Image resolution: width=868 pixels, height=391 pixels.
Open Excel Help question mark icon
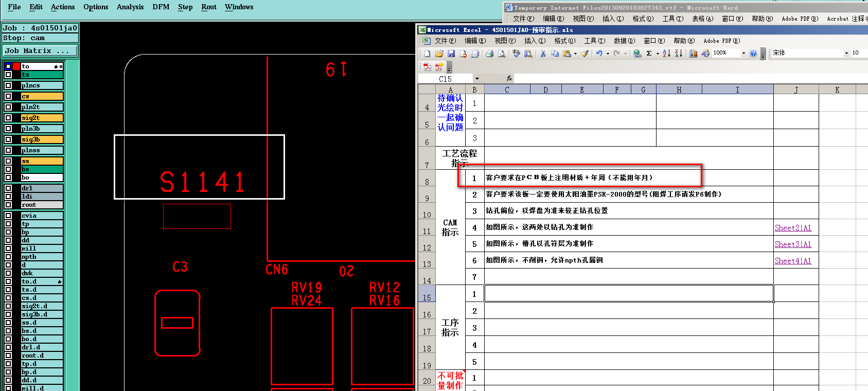coord(753,54)
